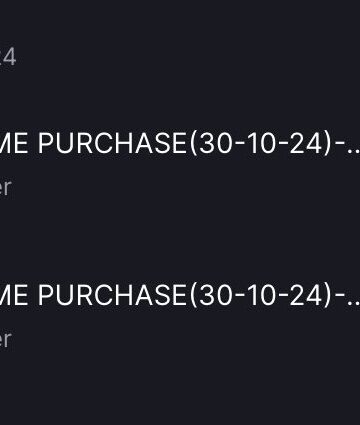
Task: Click the number 30 in first transaction
Action: (x=215, y=144)
